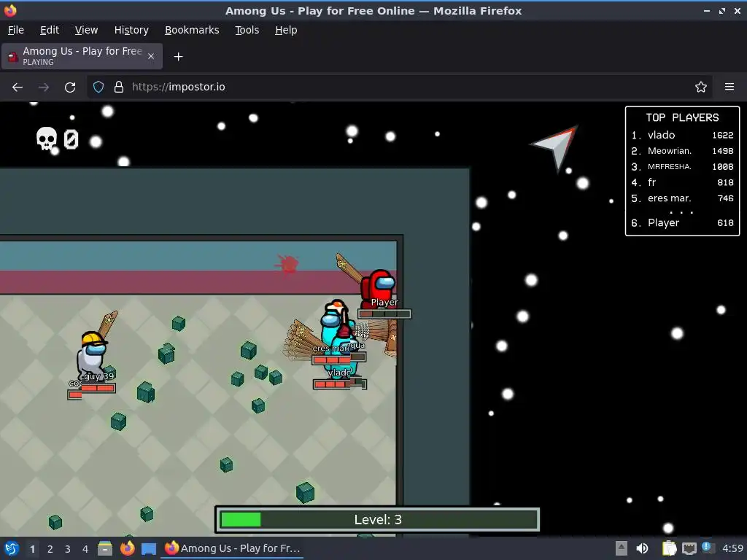The width and height of the screenshot is (747, 560).
Task: Click the taskbar start menu icon
Action: [x=12, y=548]
